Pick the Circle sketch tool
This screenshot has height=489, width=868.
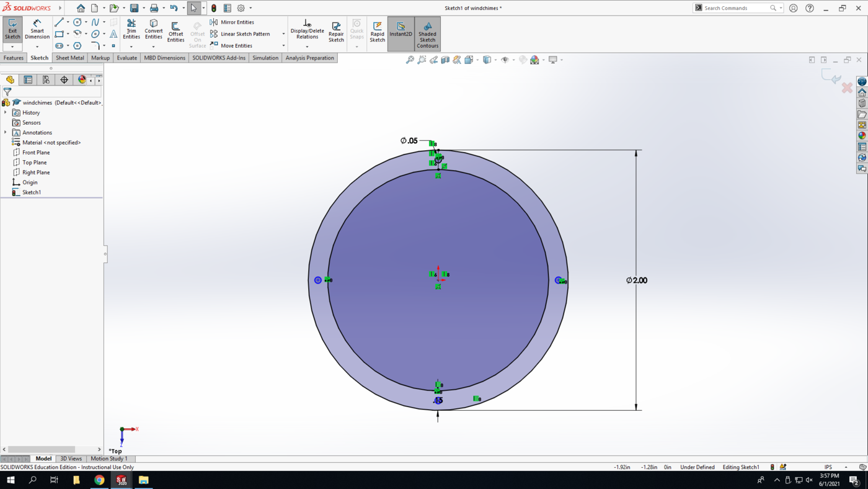[77, 22]
